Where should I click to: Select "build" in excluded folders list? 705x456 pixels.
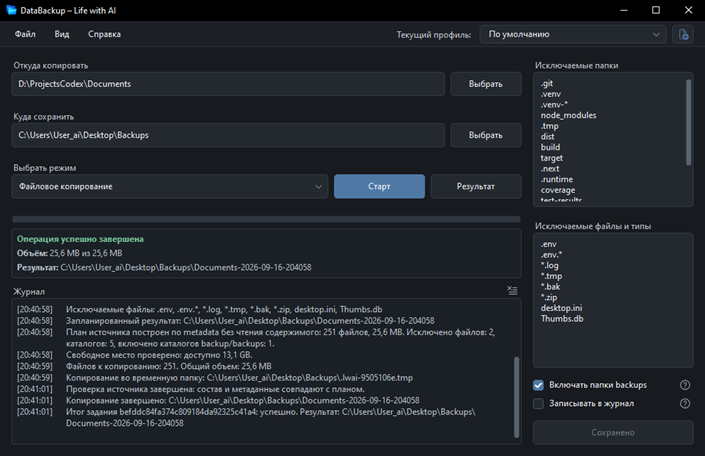click(550, 147)
